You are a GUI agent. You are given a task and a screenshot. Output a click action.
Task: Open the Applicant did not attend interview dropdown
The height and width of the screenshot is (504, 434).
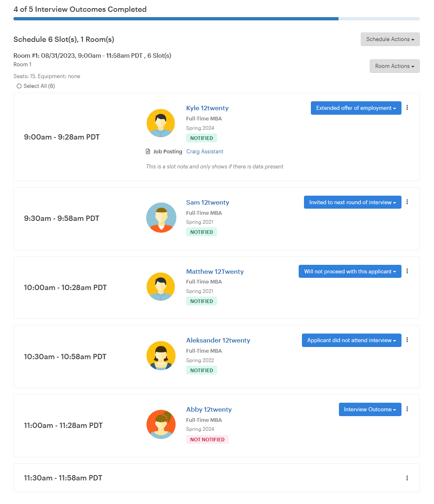pyautogui.click(x=352, y=340)
